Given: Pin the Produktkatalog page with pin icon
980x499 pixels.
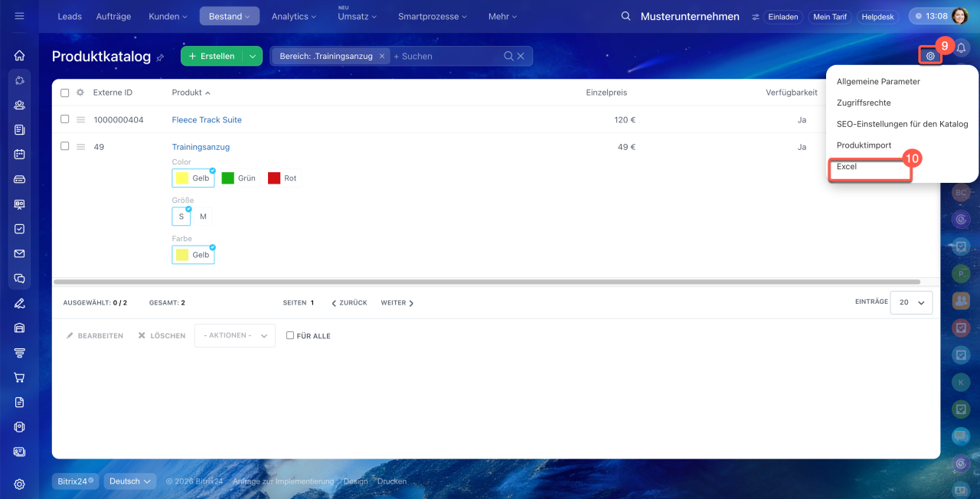Looking at the screenshot, I should (160, 57).
